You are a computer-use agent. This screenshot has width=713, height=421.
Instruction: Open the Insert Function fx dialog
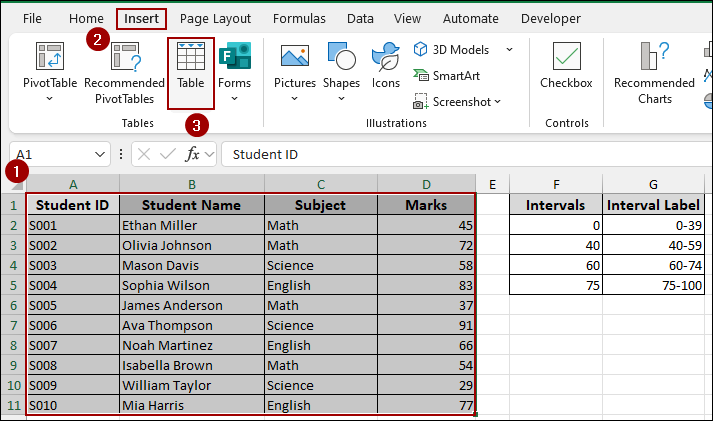click(192, 155)
